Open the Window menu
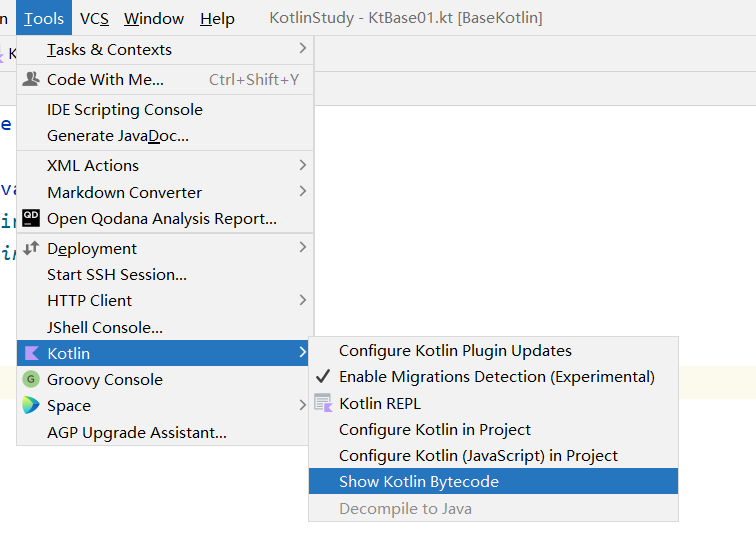 (x=154, y=18)
